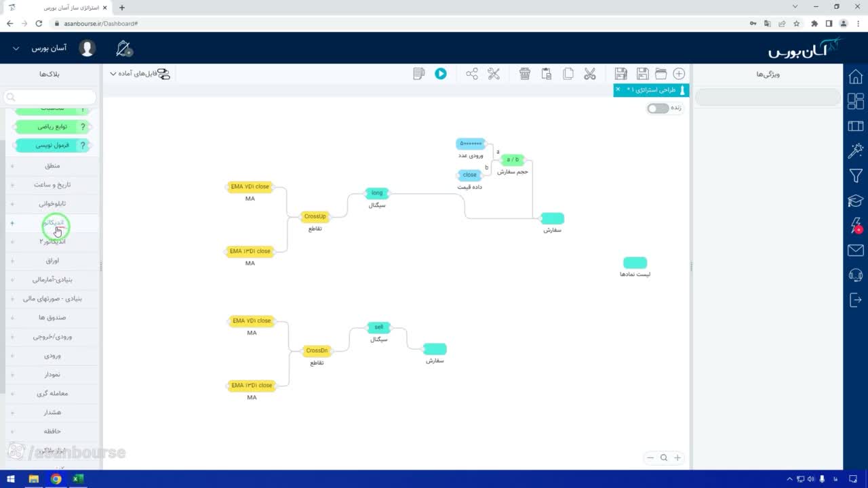Click the trash delete icon in the toolbar

pos(525,74)
